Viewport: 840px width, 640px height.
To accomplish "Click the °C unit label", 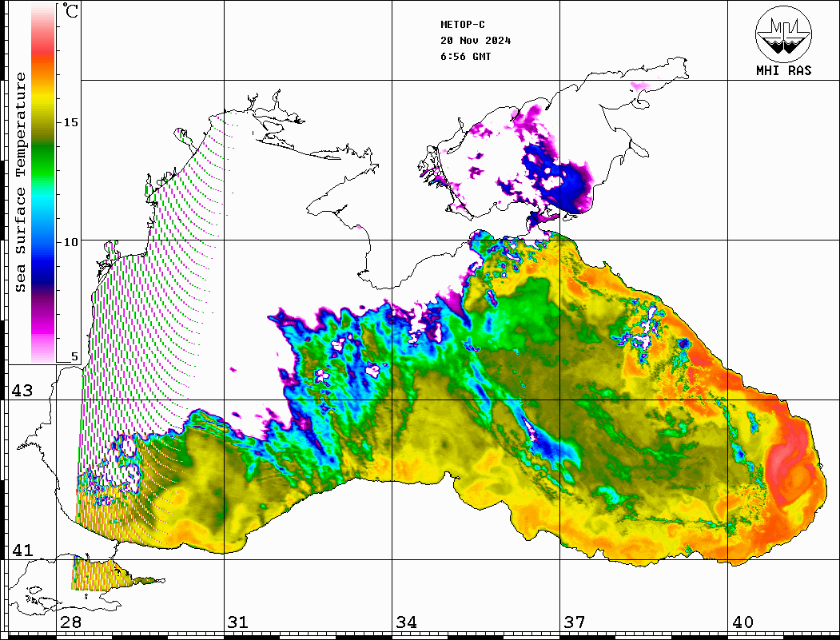I will pos(70,10).
